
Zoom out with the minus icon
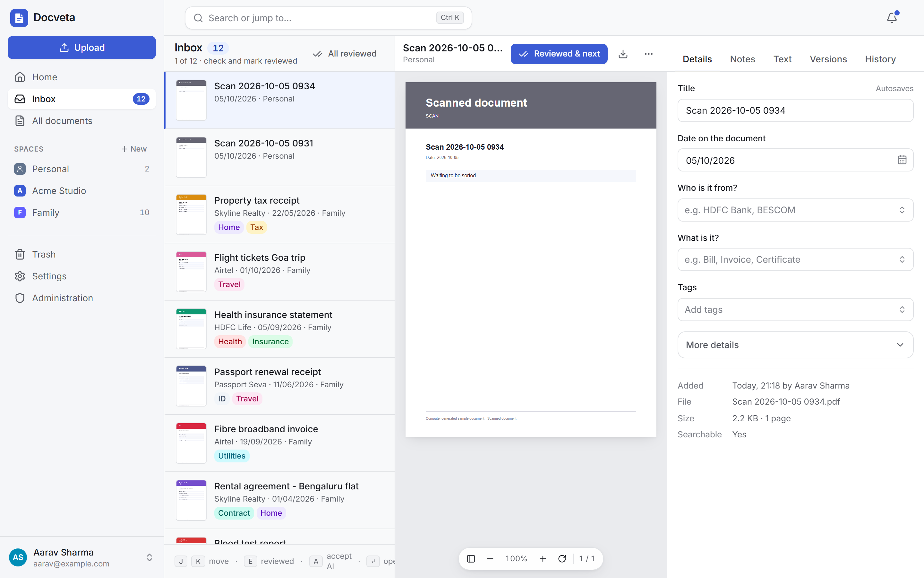pyautogui.click(x=490, y=558)
